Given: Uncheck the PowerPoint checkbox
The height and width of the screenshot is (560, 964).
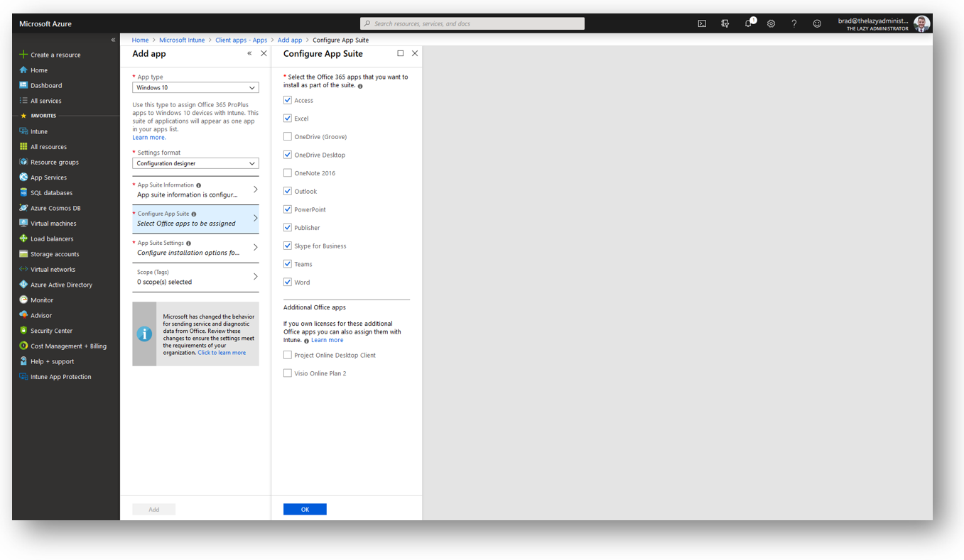Looking at the screenshot, I should click(288, 209).
